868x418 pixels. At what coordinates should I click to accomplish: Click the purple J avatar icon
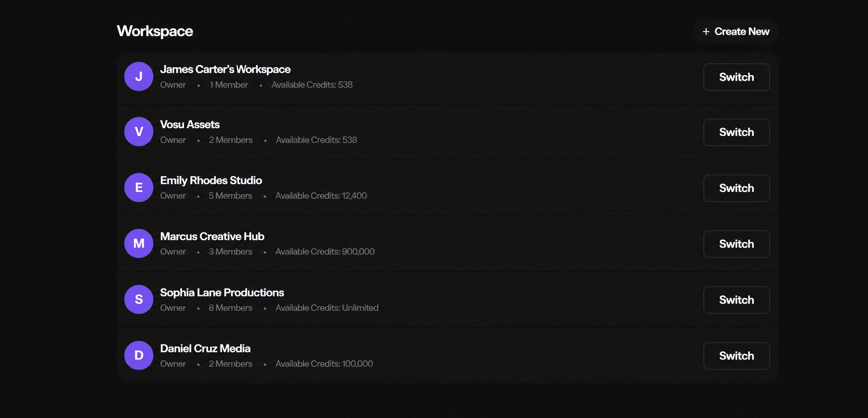pos(139,76)
